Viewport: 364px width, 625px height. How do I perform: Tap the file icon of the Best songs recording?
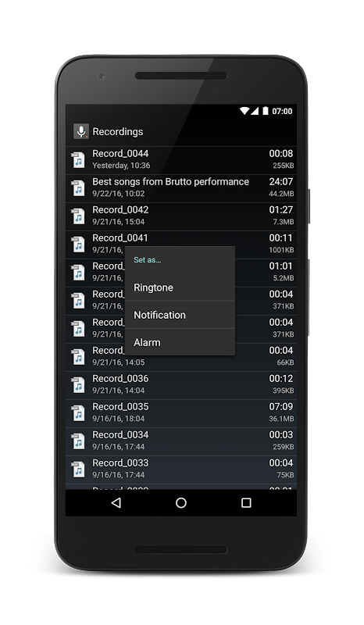(x=78, y=188)
